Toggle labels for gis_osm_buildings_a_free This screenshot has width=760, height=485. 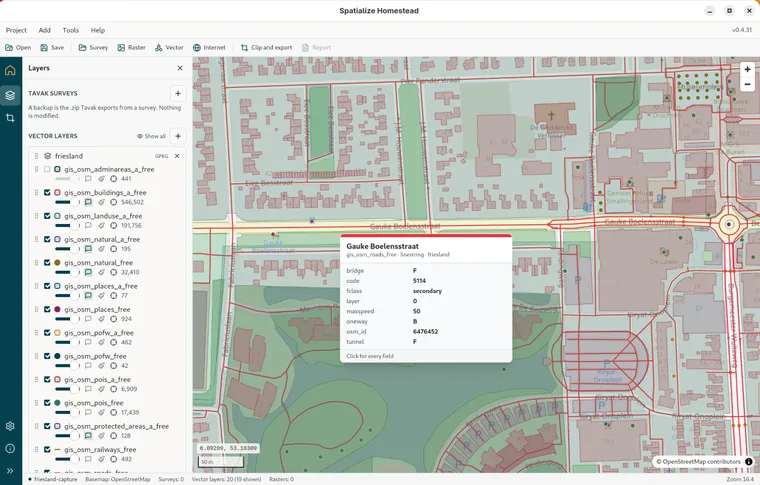point(88,202)
